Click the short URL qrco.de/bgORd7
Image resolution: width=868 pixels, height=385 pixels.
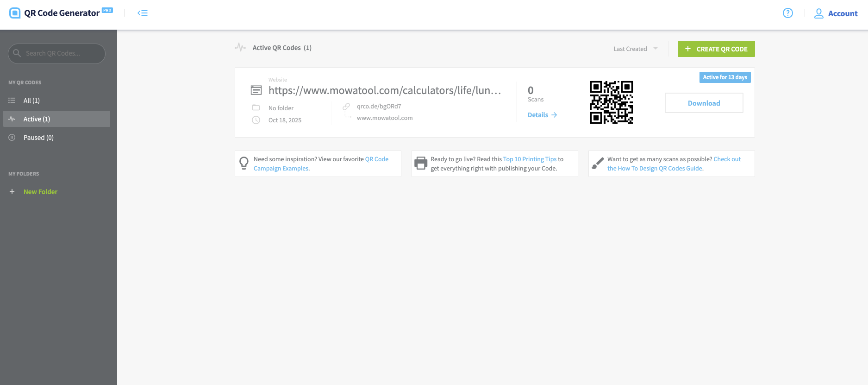[x=379, y=106]
